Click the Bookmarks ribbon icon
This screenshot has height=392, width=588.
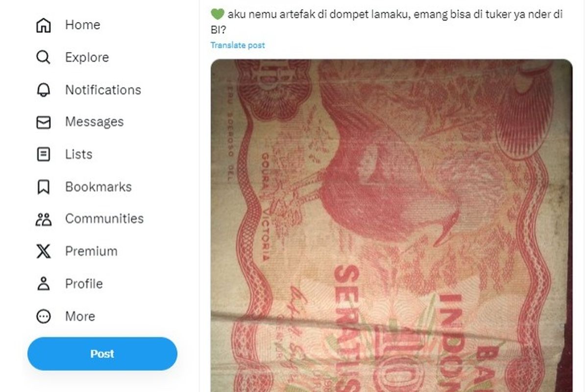44,187
